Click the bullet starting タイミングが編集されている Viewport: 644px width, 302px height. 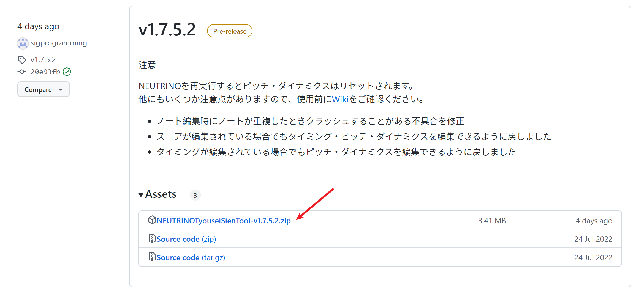coord(336,152)
